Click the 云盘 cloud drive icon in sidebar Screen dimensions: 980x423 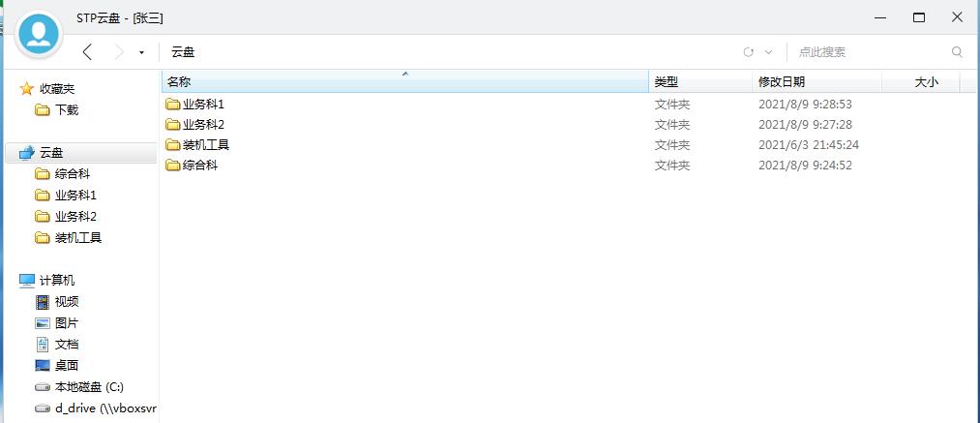coord(27,153)
